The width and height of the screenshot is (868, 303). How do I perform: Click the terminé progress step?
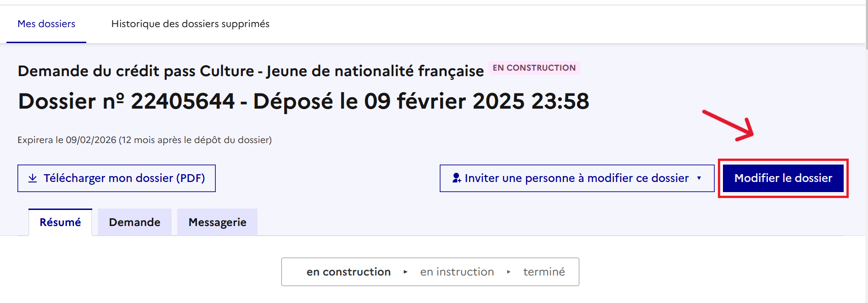[544, 272]
